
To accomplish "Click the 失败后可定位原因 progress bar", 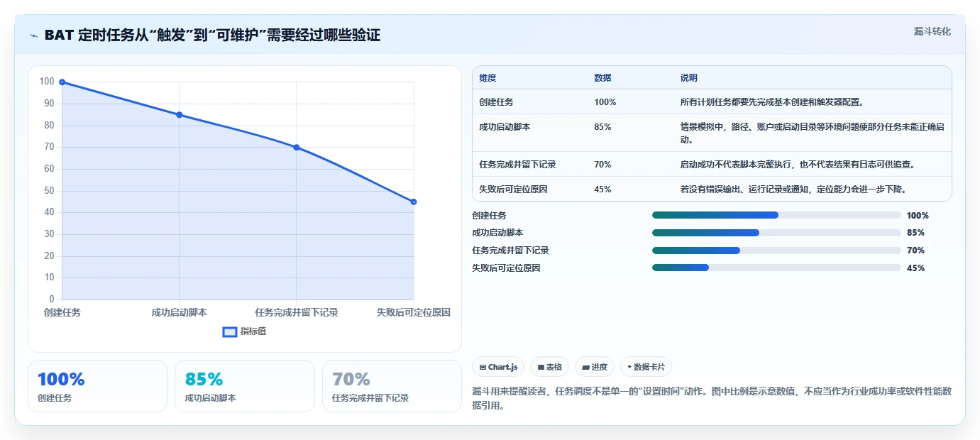I will (776, 268).
